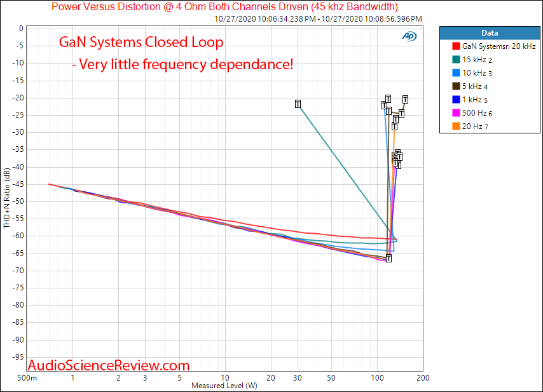Choose the orange 20 Hz legend swatch
The height and width of the screenshot is (392, 543).
click(x=456, y=126)
